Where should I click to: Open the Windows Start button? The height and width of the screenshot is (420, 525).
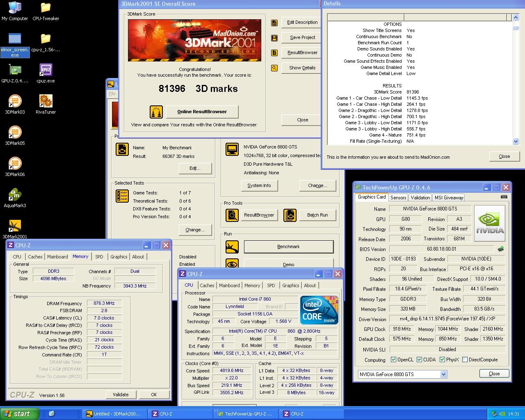pos(20,414)
